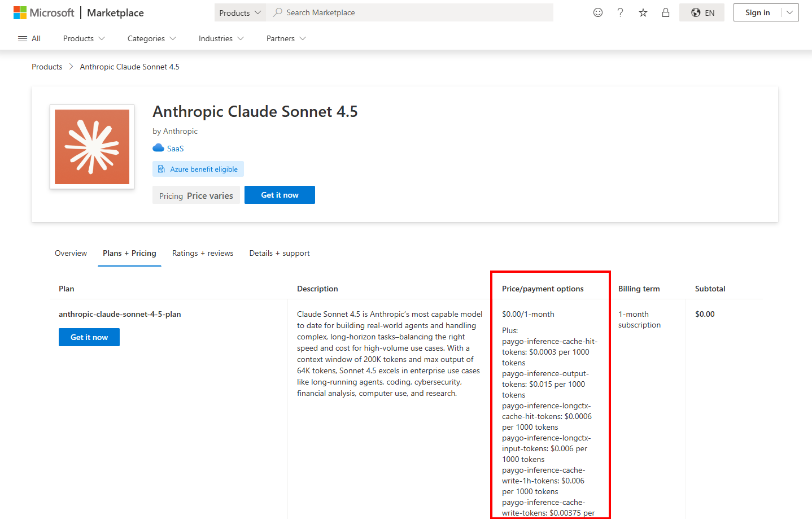Image resolution: width=812 pixels, height=519 pixels.
Task: Select the Plans + Pricing tab
Action: [x=129, y=253]
